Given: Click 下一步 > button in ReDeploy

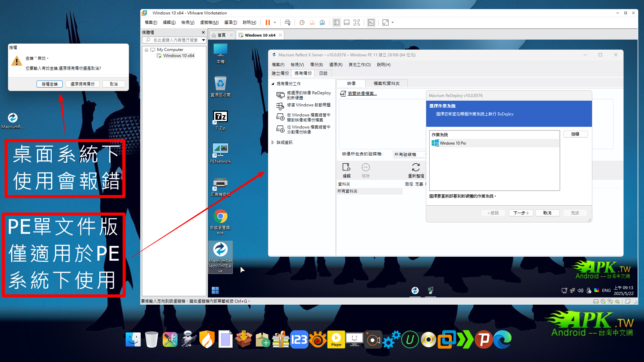Looking at the screenshot, I should pos(521,213).
